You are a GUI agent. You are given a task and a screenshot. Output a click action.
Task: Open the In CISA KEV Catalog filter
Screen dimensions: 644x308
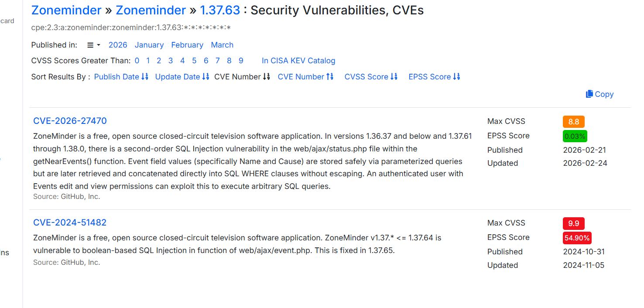[x=298, y=61]
